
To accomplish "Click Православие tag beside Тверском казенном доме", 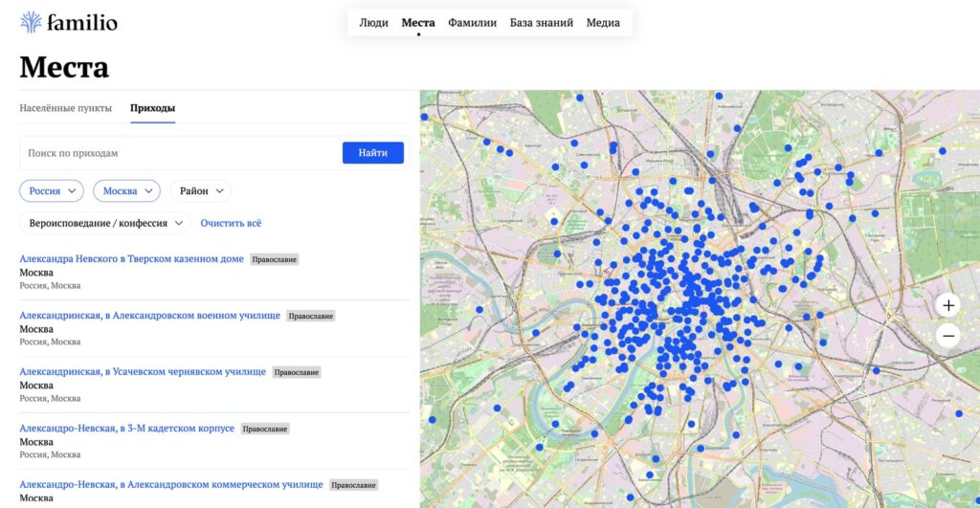I will (x=275, y=259).
